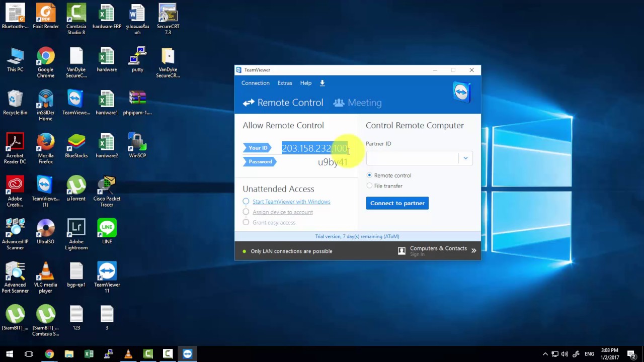The image size is (644, 362).
Task: Expand Computers & Contacts with double chevron
Action: [473, 251]
